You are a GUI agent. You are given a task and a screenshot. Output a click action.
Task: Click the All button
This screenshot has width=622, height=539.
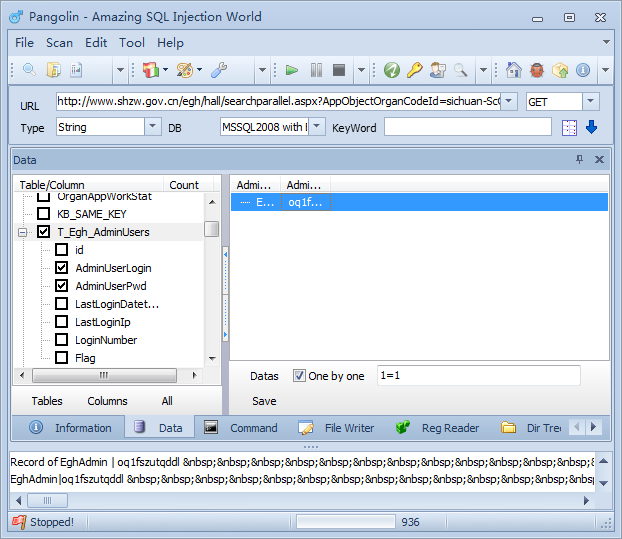click(167, 401)
